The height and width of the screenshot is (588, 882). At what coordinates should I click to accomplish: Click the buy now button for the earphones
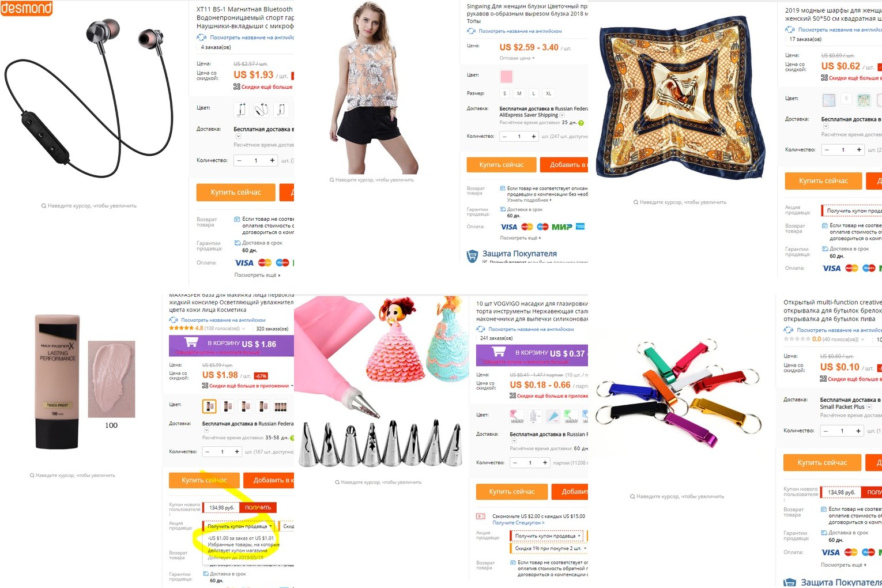[236, 193]
